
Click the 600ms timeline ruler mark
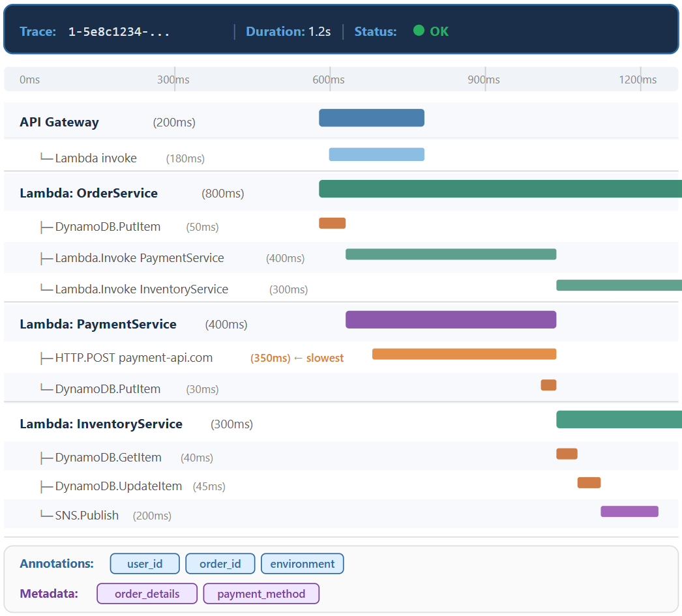coord(329,80)
